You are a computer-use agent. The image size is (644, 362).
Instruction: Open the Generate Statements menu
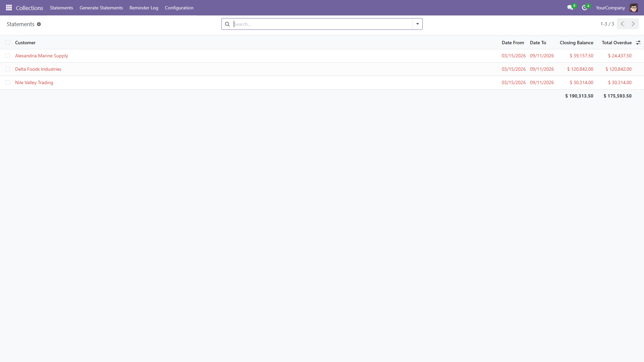point(101,8)
